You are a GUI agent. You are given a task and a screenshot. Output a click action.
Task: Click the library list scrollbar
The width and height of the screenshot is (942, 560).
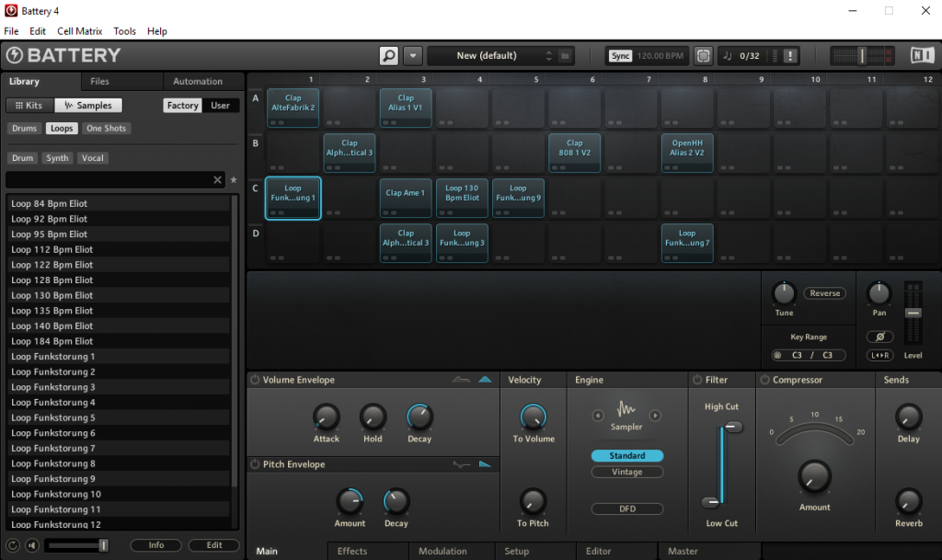click(x=235, y=339)
